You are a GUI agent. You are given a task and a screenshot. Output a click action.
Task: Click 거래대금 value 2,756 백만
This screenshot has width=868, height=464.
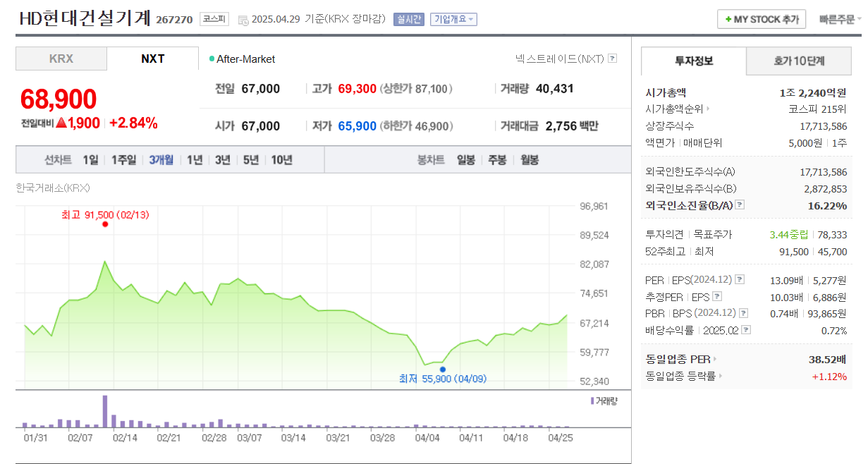click(x=572, y=126)
